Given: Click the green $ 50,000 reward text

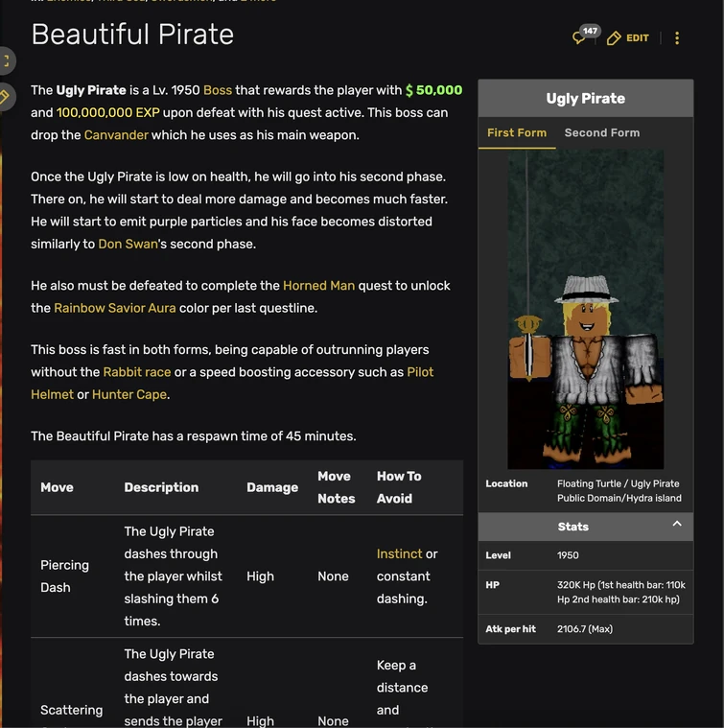Looking at the screenshot, I should point(433,90).
